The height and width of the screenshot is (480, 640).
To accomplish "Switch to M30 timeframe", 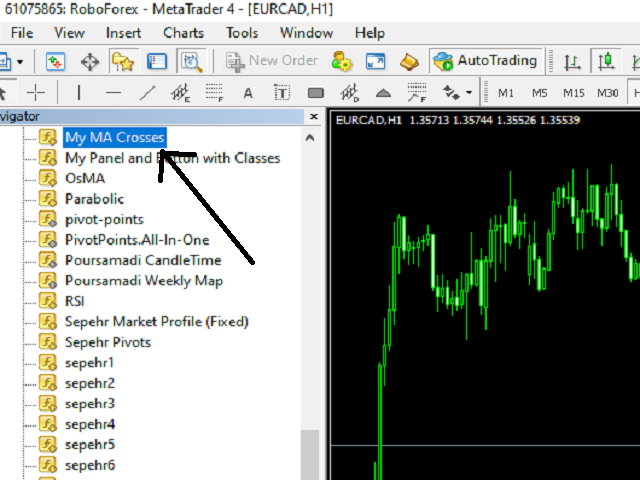I will pos(608,93).
